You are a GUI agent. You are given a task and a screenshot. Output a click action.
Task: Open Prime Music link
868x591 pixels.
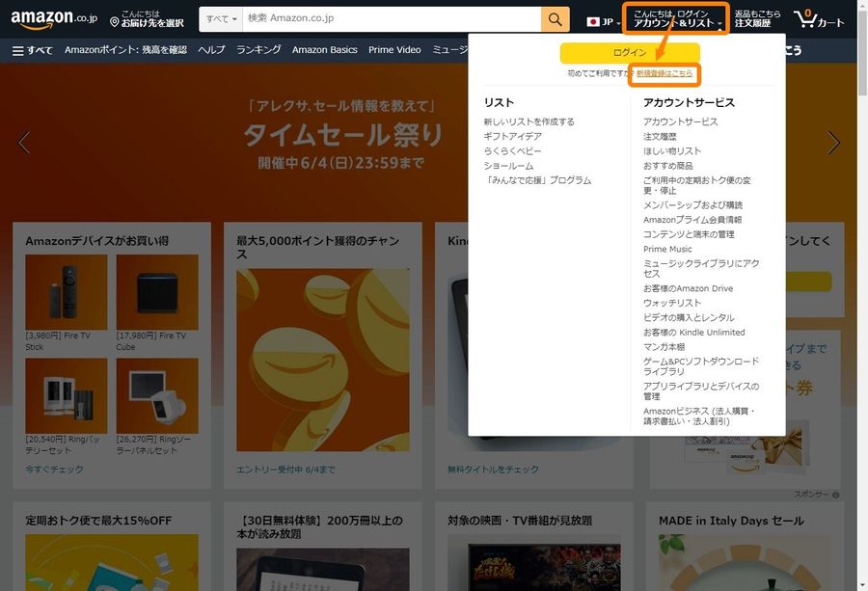tap(667, 249)
